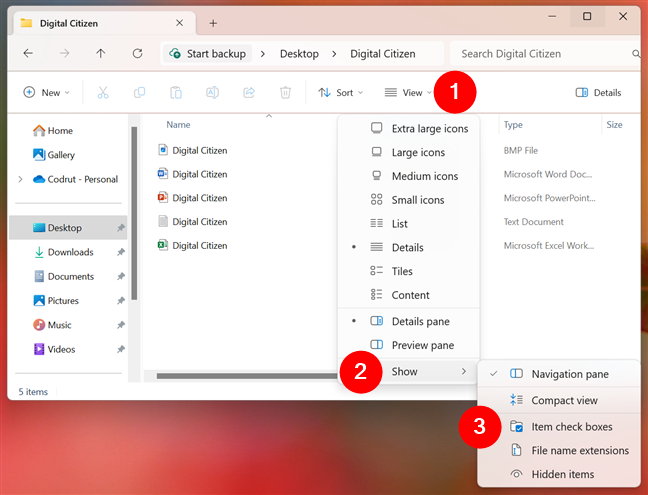Select Codrut - Personal OneDrive

[x=76, y=179]
